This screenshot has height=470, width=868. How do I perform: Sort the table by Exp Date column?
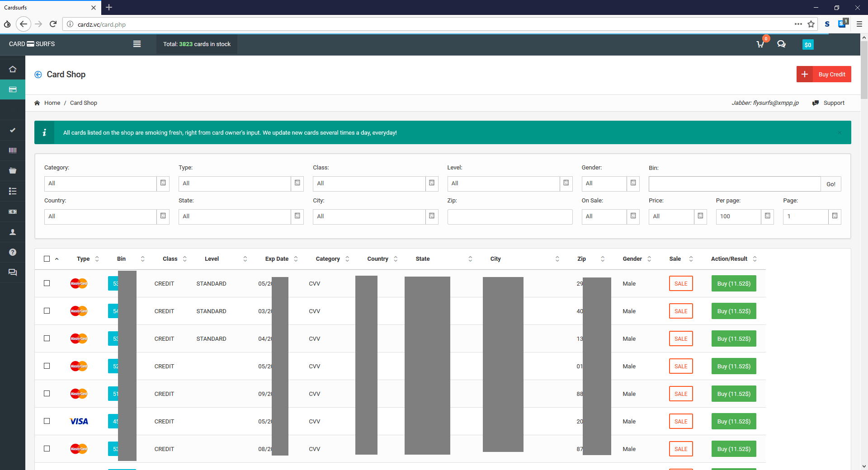click(296, 258)
